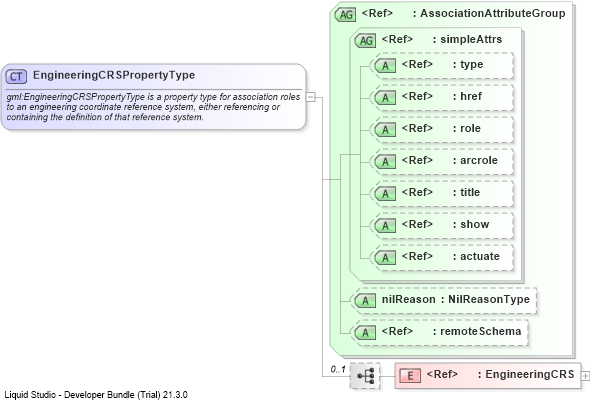Click the CT icon of EngineeringCRSPropertyType
Screen dimensions: 590x400
[16, 76]
